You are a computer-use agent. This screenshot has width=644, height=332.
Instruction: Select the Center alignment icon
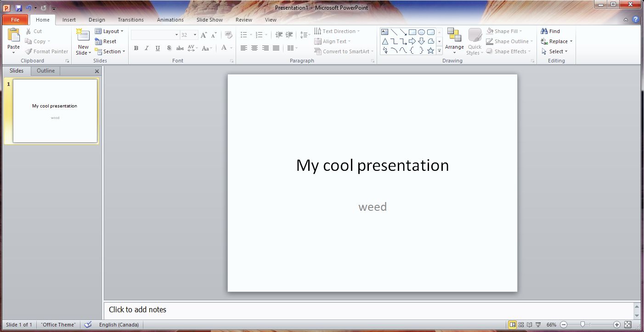click(254, 48)
